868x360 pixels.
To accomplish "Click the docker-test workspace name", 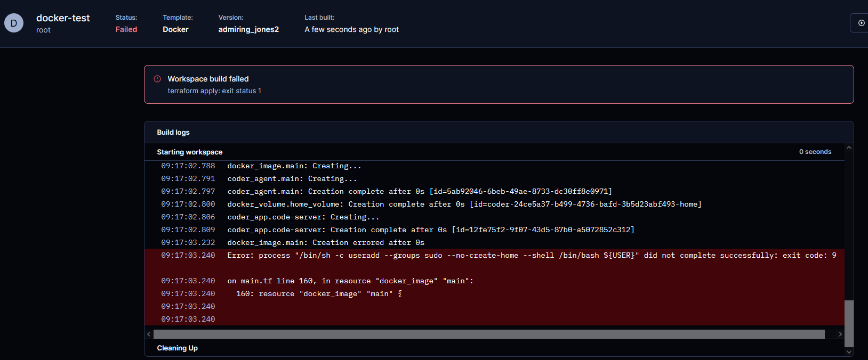I will pyautogui.click(x=63, y=18).
